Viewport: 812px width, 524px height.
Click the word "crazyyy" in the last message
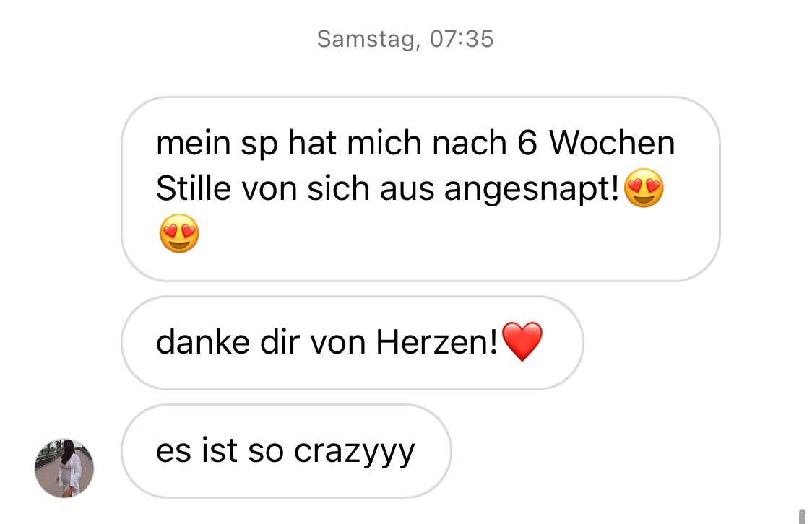(x=354, y=452)
